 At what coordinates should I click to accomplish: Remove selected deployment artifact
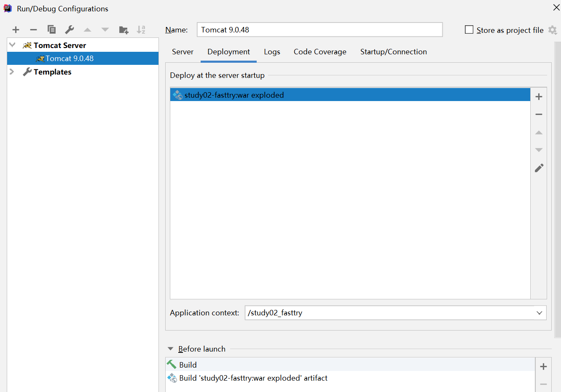click(x=539, y=115)
